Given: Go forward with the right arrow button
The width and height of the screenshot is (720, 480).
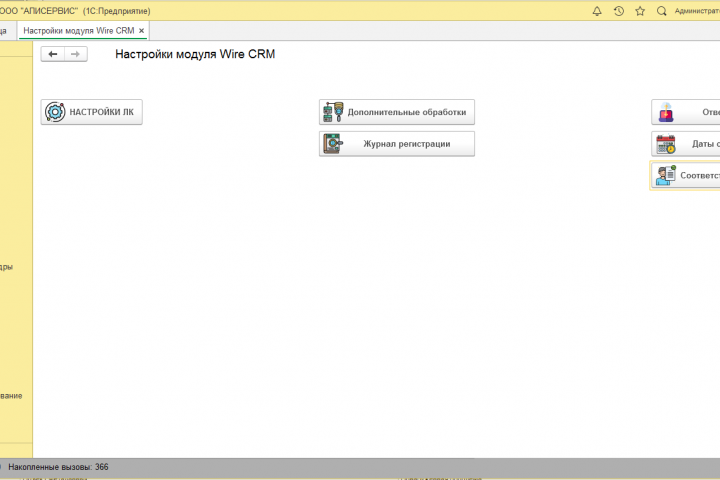Looking at the screenshot, I should click(76, 54).
